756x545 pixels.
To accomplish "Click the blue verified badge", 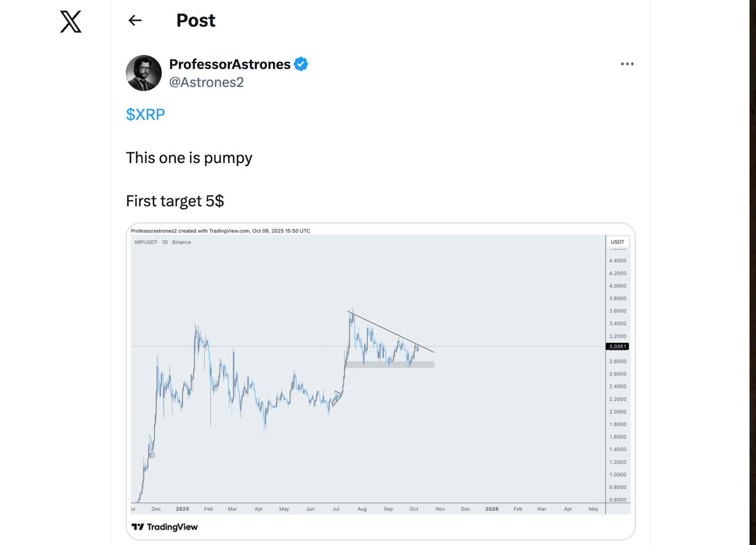I will click(301, 64).
